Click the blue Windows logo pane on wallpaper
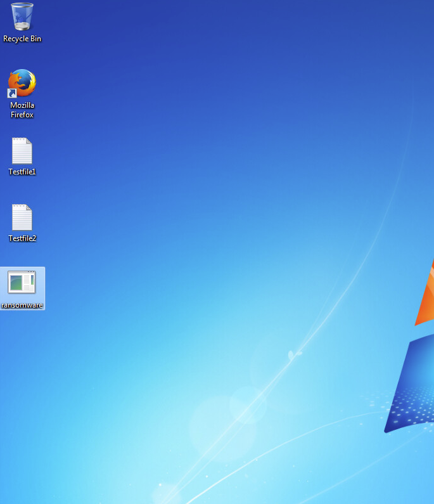Screen dimensions: 434x504 [412, 387]
